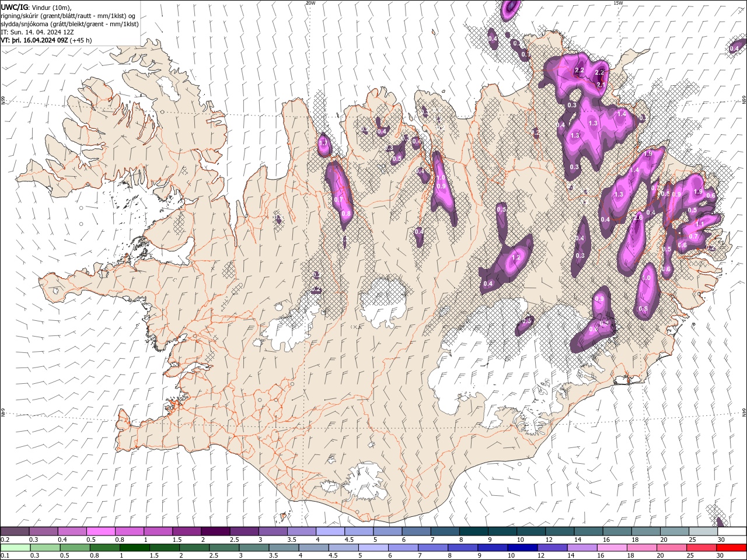
Task: Pick the upper legend swatch starting at 3
Action: pos(273,531)
